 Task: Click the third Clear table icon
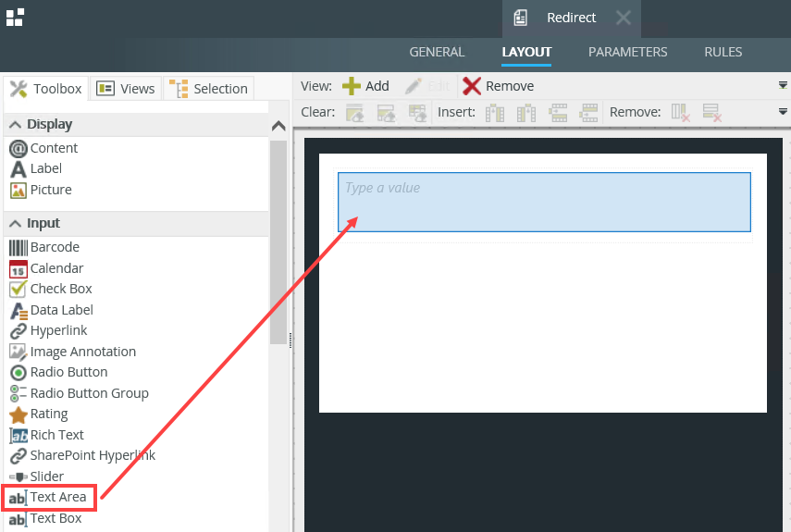click(x=417, y=113)
